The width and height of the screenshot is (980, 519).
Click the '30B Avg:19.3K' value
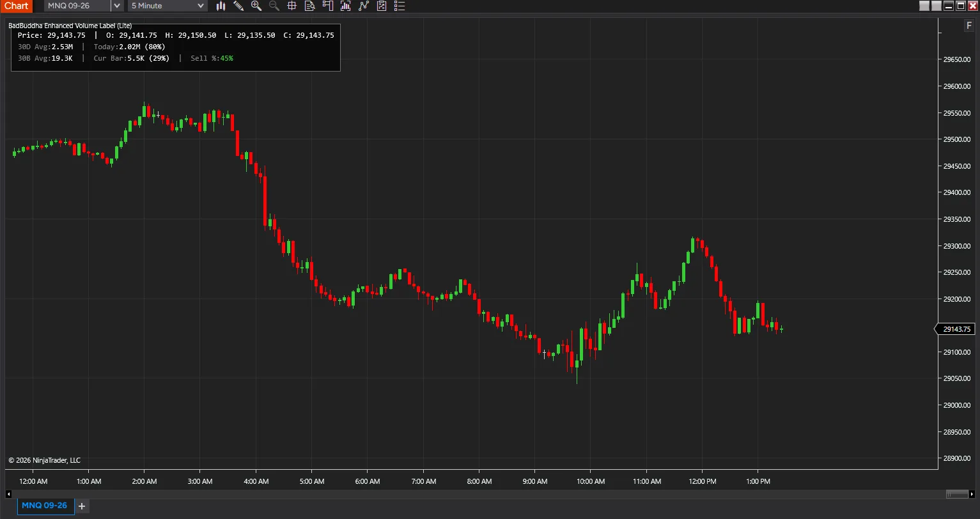45,58
